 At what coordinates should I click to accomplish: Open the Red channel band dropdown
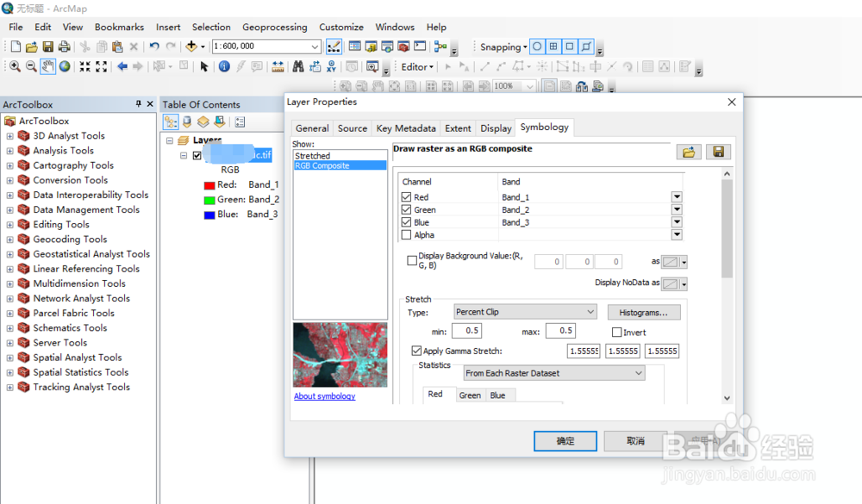click(677, 196)
